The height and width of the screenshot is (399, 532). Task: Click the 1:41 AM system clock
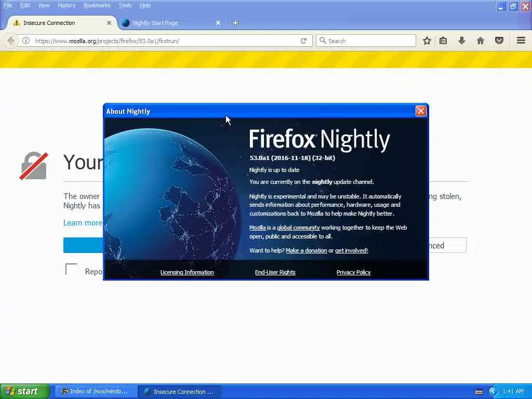[513, 392]
